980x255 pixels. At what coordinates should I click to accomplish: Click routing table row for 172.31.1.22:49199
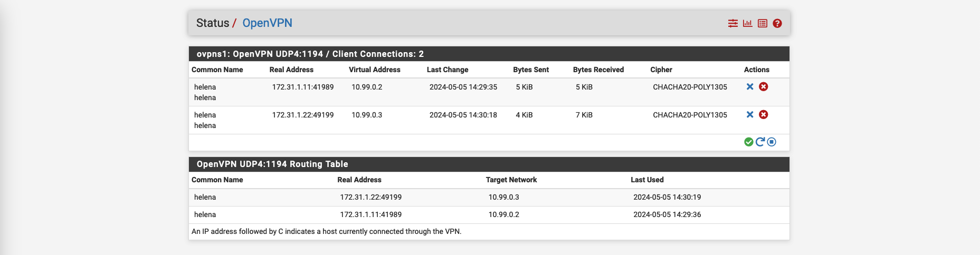point(370,197)
